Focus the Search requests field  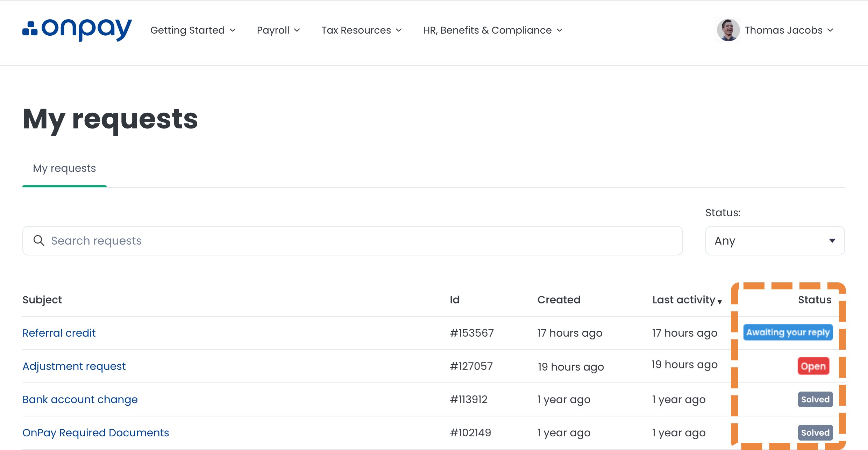353,241
